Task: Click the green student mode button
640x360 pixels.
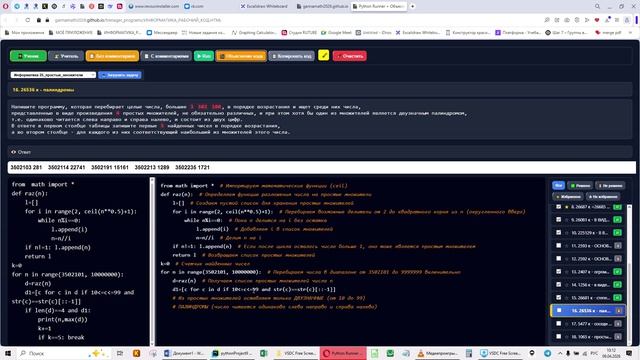Action: [28, 56]
